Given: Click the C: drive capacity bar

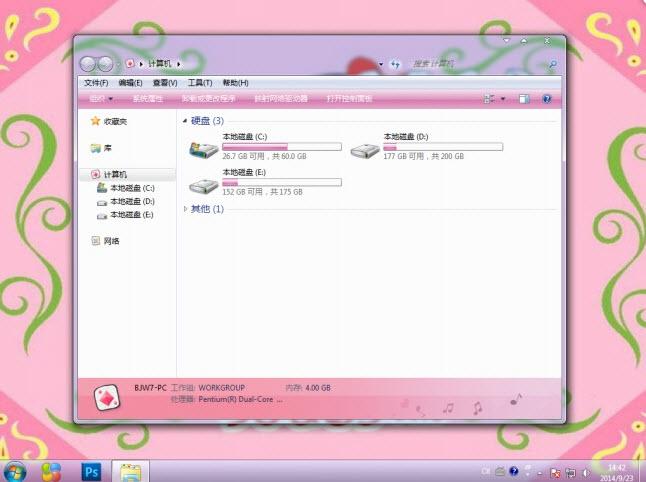Looking at the screenshot, I should pyautogui.click(x=282, y=147).
